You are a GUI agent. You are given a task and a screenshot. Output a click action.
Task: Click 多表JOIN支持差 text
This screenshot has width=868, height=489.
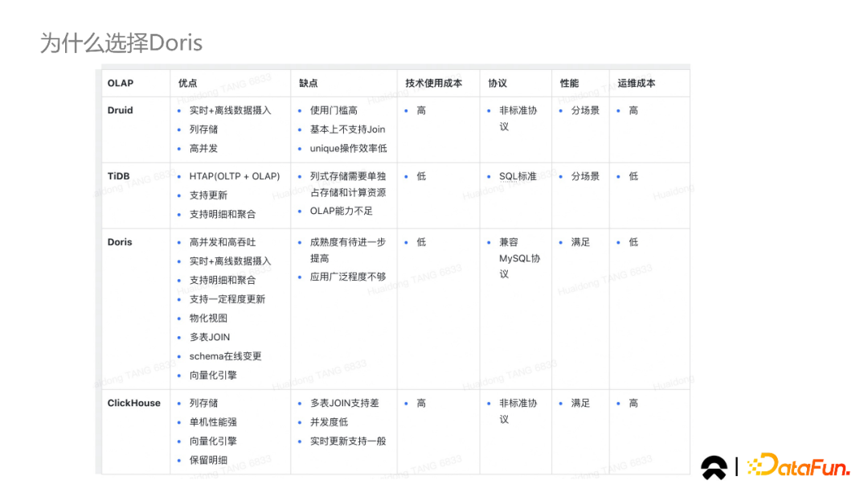pos(344,403)
